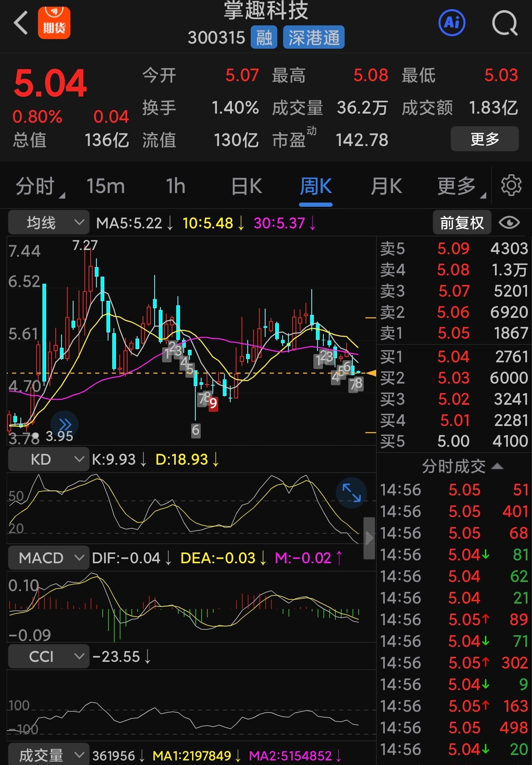The height and width of the screenshot is (765, 532).
Task: Tap 买2 row at 5.03
Action: pyautogui.click(x=454, y=378)
